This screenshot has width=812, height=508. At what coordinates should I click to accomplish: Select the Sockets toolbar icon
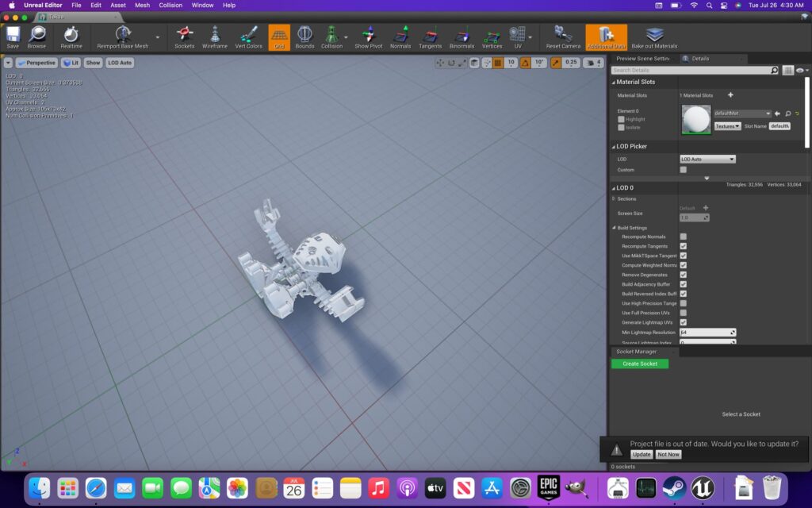[x=184, y=36]
